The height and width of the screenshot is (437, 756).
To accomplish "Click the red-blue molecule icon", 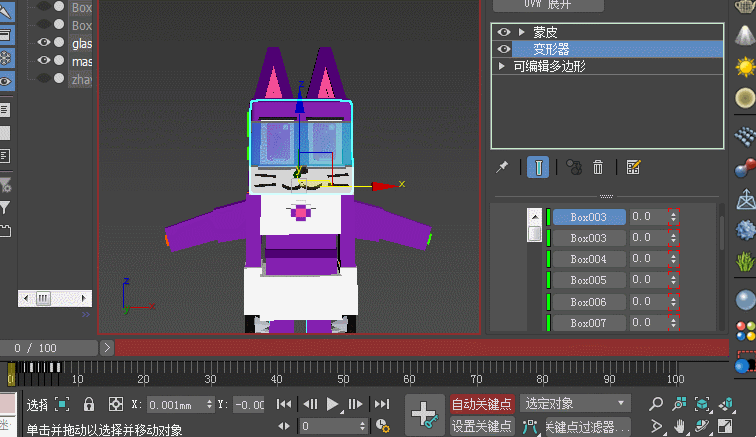I will [x=745, y=168].
